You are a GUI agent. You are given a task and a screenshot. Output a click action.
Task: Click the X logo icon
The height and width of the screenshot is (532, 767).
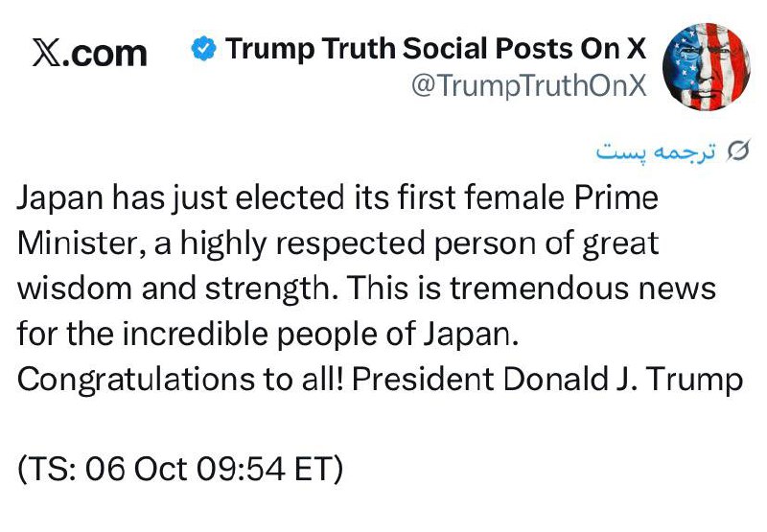pos(45,52)
